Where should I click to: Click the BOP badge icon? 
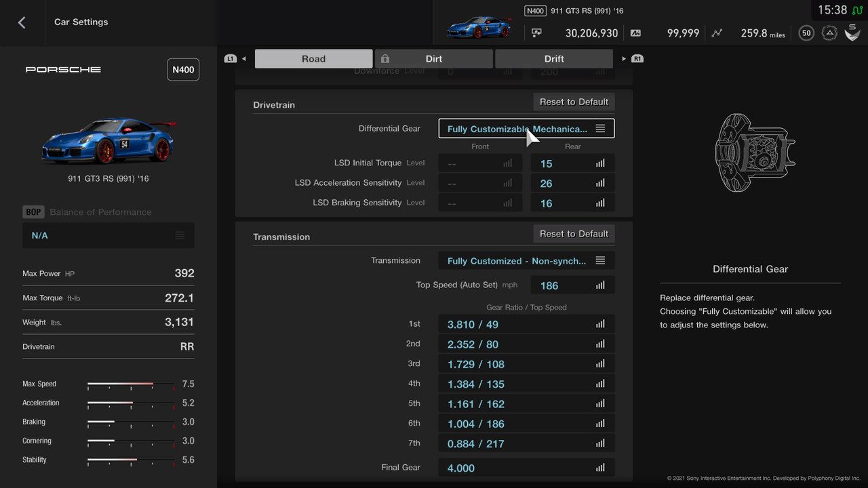point(33,212)
